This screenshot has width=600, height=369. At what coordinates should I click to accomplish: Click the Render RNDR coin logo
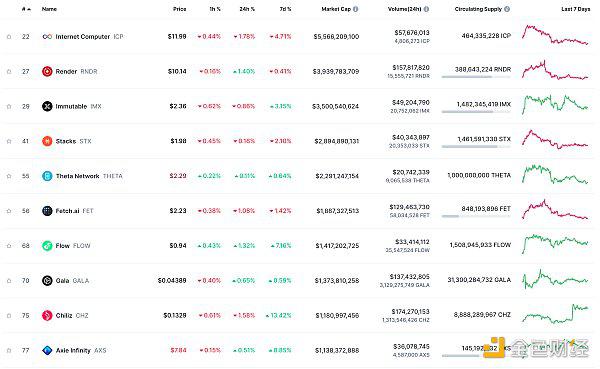tap(47, 71)
